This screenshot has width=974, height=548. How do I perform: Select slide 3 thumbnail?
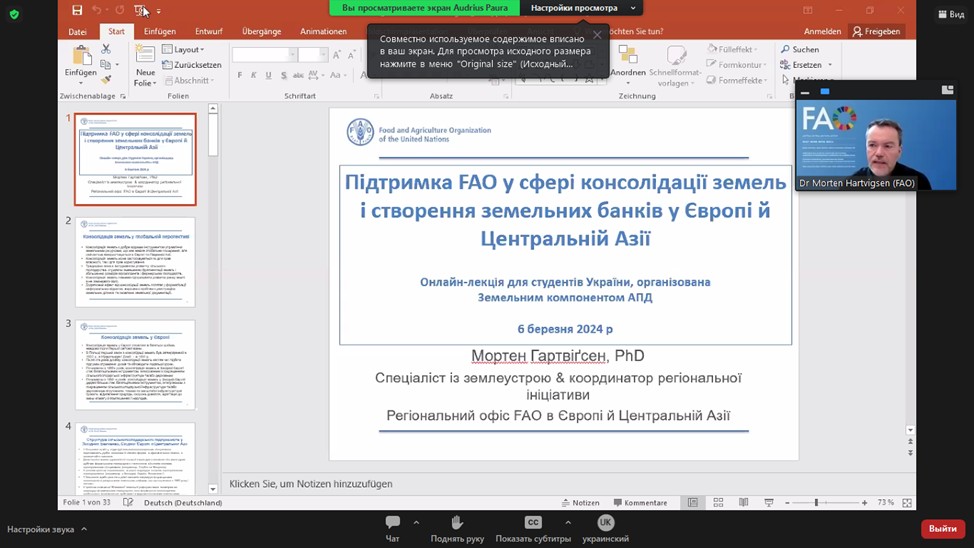(x=135, y=365)
